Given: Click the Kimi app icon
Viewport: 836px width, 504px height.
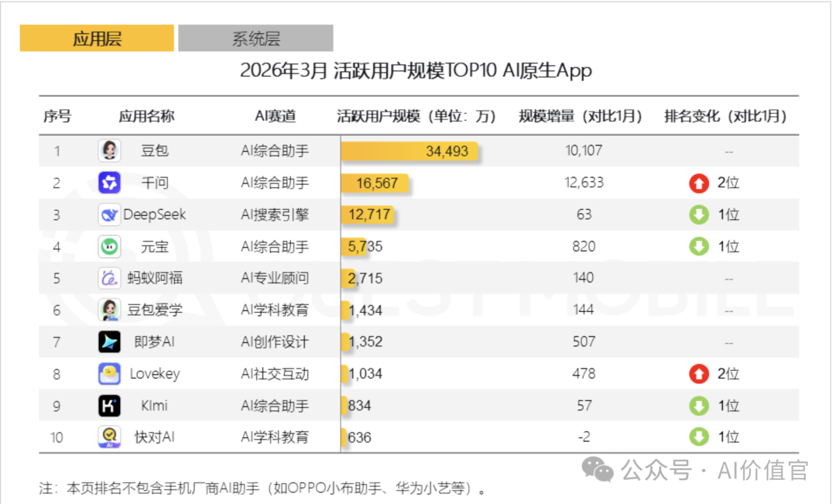Looking at the screenshot, I should click(x=109, y=406).
